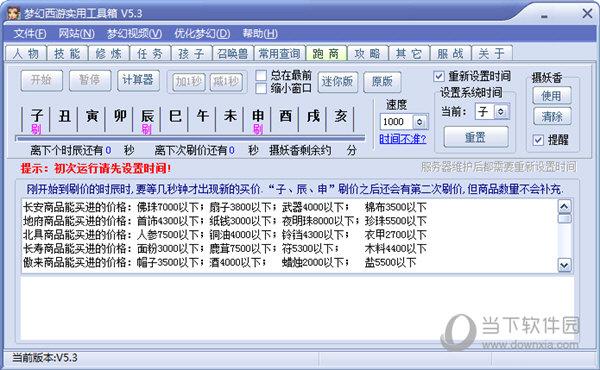This screenshot has height=370, width=600.
Task: Open the 文件(F) menu
Action: 30,34
